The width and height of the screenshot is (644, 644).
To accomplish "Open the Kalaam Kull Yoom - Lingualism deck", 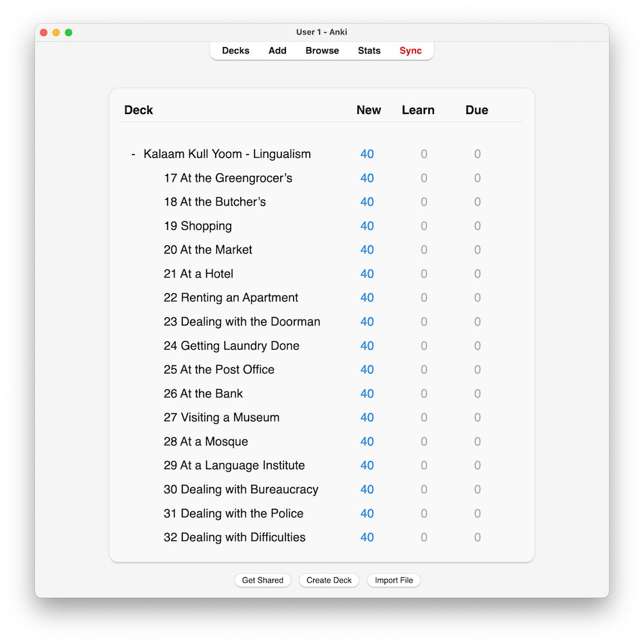I will click(227, 155).
